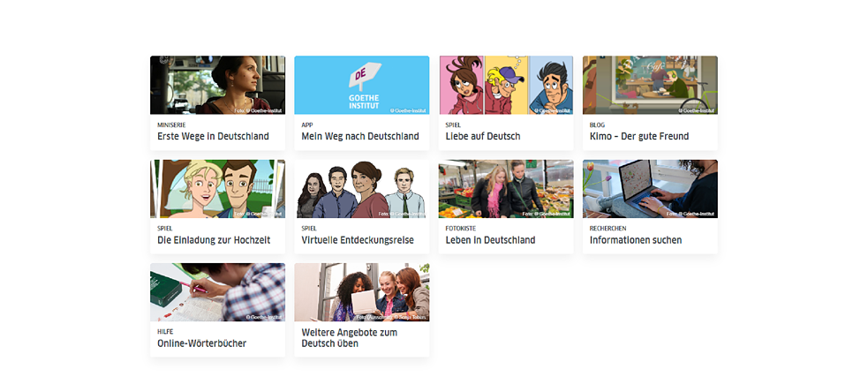
Task: Open the market photo for Leben in Deutschland
Action: (506, 189)
